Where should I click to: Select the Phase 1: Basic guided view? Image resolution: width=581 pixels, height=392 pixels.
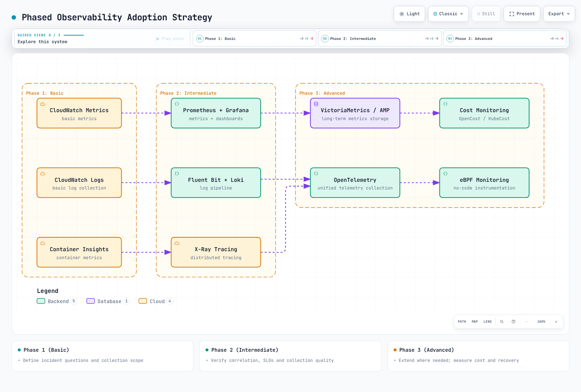click(254, 38)
